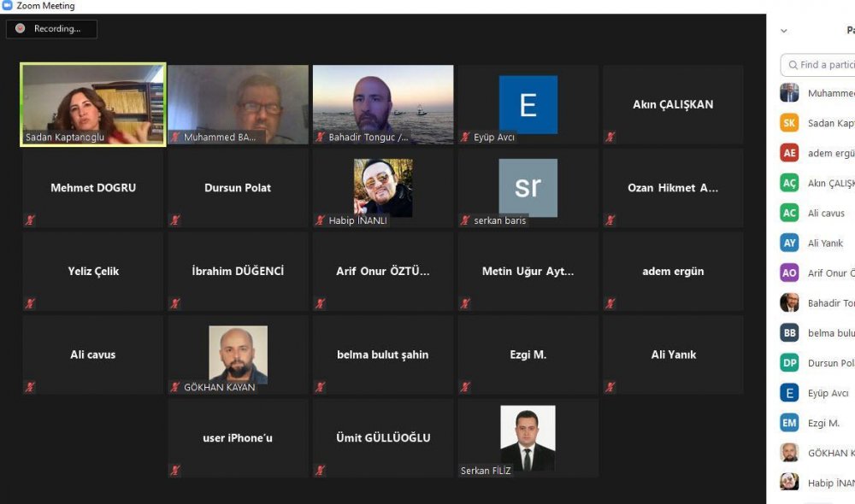The width and height of the screenshot is (855, 504).
Task: Choose Ezgi M. in the participants list
Action: [823, 423]
